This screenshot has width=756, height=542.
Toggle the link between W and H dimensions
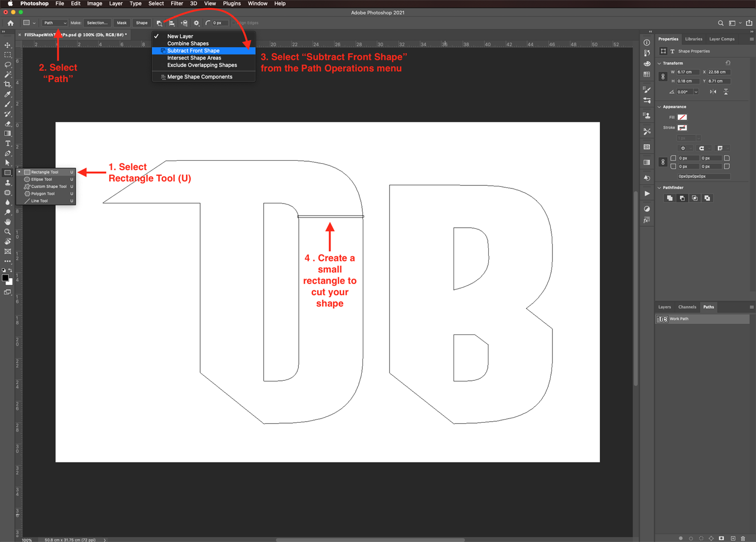click(x=662, y=76)
